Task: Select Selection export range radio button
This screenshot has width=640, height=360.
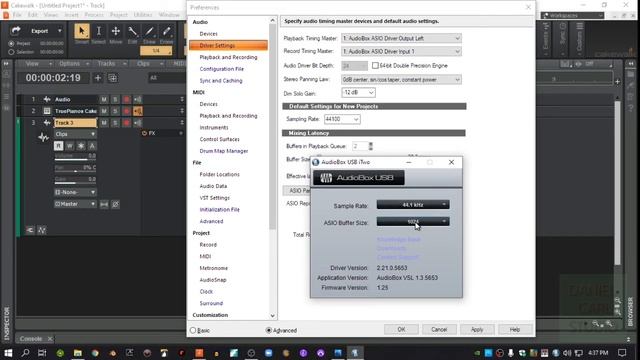Action: [x=11, y=52]
